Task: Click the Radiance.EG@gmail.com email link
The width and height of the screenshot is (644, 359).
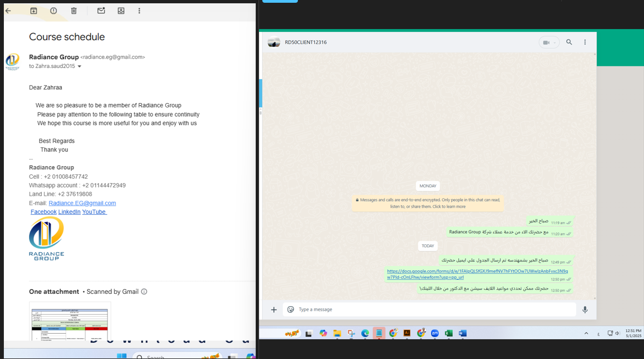Action: pos(82,203)
